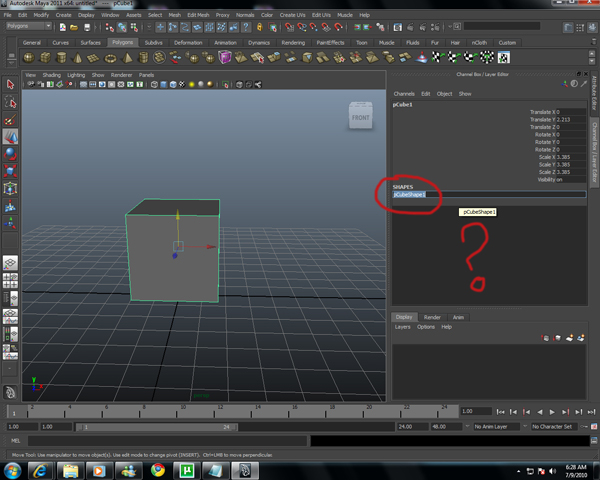Click the new scene icon
Viewport: 600px width, 480px height.
[x=63, y=27]
